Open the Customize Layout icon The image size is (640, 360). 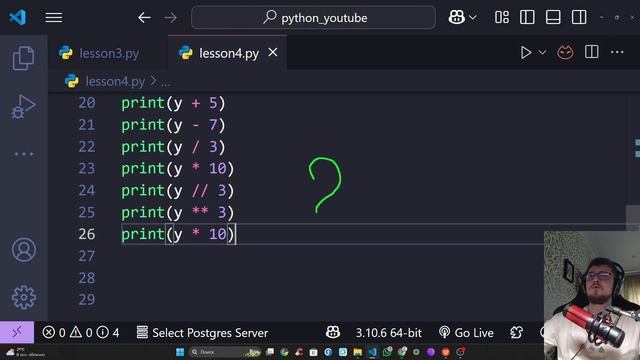click(502, 18)
